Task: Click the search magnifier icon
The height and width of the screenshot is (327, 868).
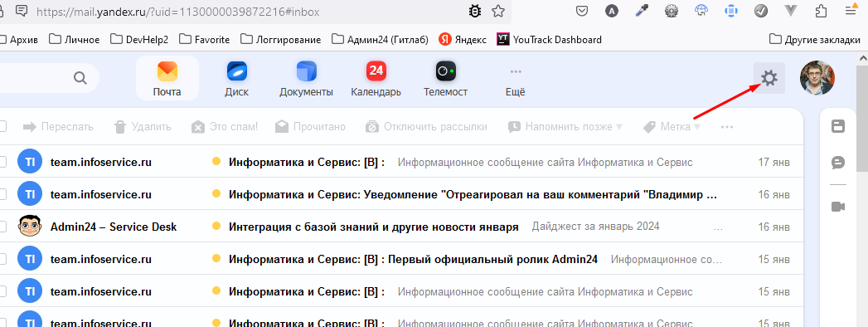Action: 80,78
